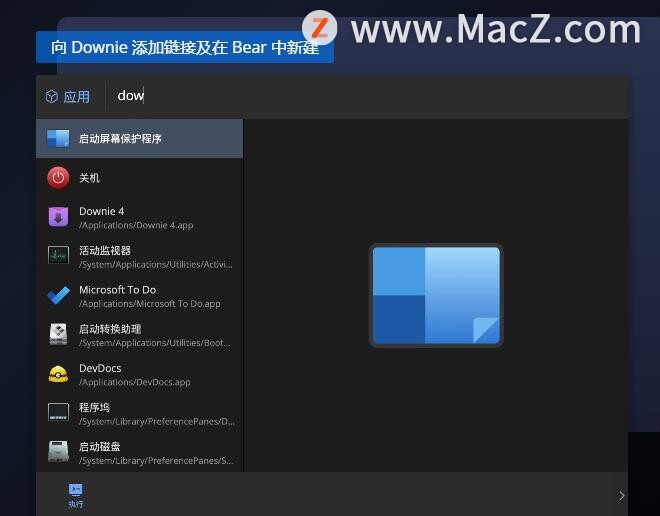The width and height of the screenshot is (660, 516).
Task: Click the 启动磁盘 startup disk icon
Action: [x=58, y=451]
